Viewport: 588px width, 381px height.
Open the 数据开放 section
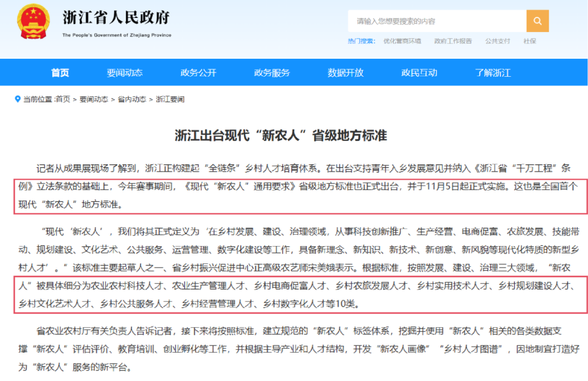pos(346,72)
